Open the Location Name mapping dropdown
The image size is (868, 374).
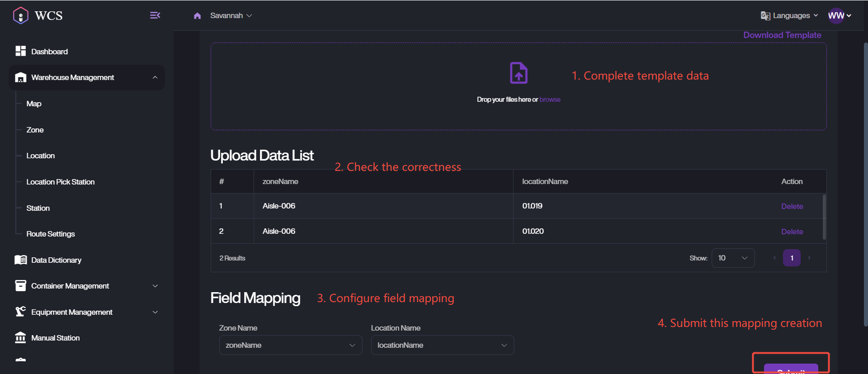[442, 345]
